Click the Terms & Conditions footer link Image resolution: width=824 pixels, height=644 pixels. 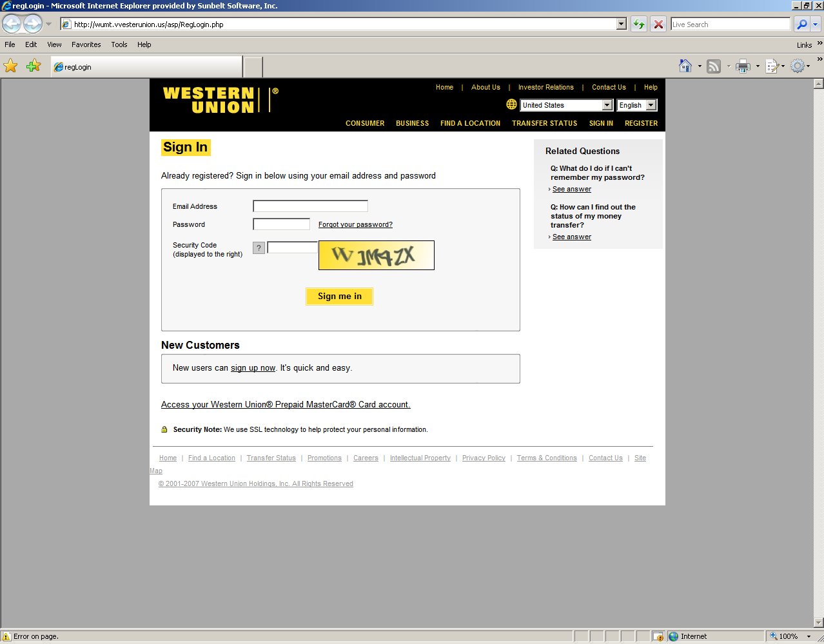[x=547, y=458]
